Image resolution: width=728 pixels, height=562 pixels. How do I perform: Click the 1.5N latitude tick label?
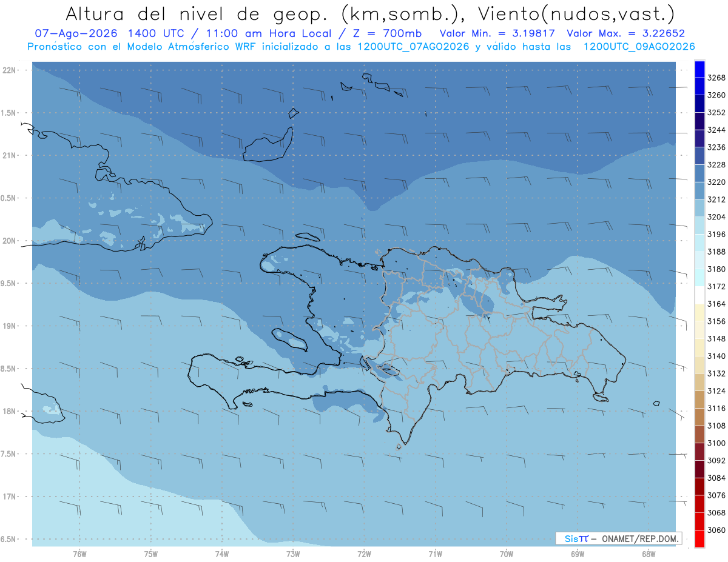coord(8,113)
